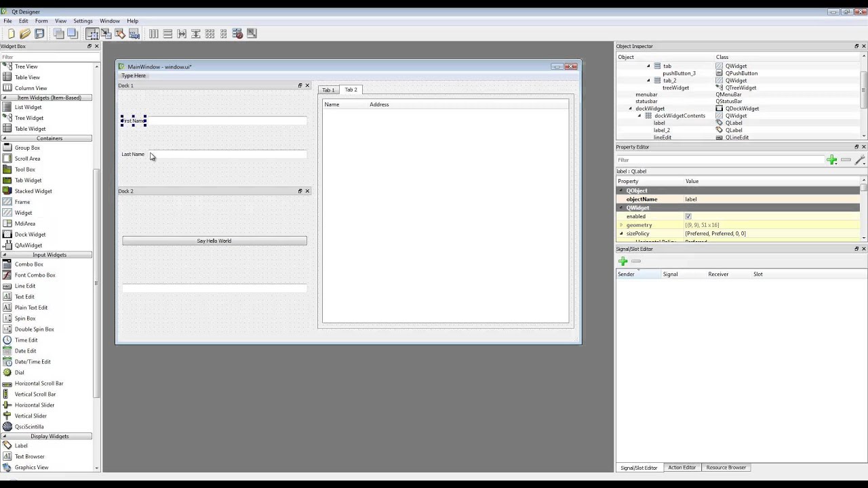Open the Form menu
868x488 pixels.
coord(41,21)
